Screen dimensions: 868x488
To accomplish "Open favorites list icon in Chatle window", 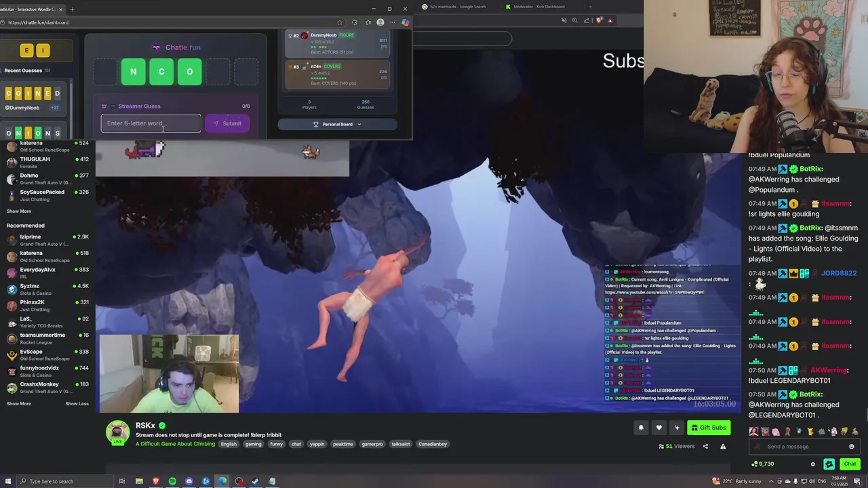I will click(368, 22).
